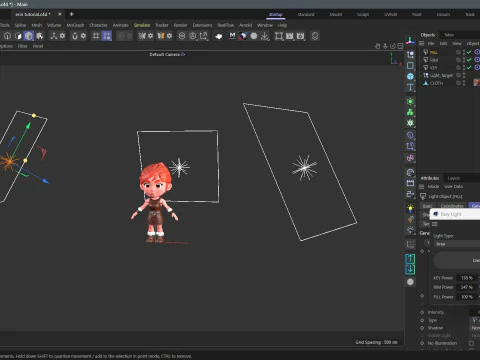This screenshot has width=480, height=360.
Task: Toggle the highlighted quantize grid icon
Action: (107, 36)
